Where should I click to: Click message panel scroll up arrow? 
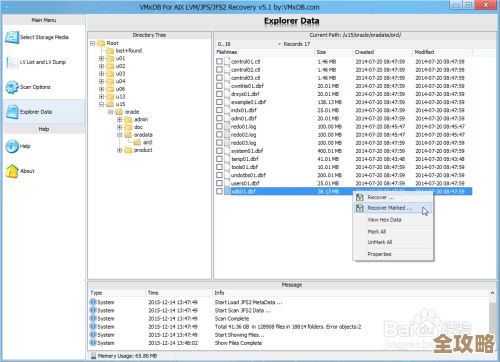(492, 293)
